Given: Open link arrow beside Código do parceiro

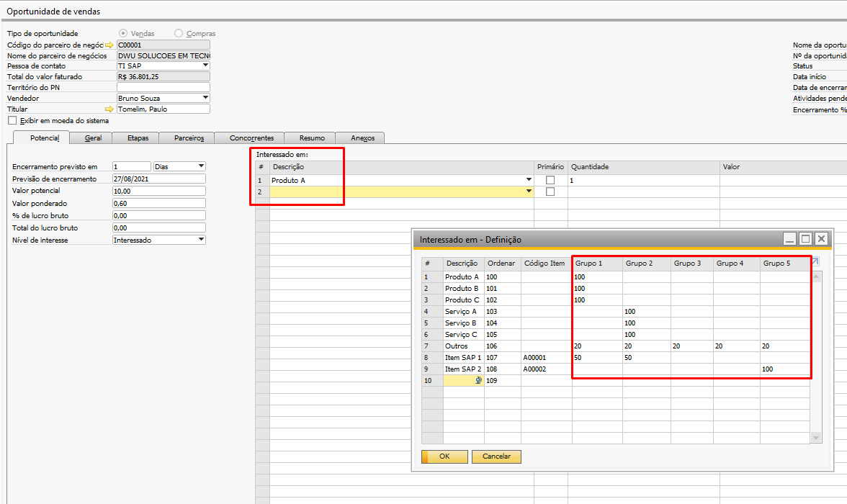Looking at the screenshot, I should (109, 45).
